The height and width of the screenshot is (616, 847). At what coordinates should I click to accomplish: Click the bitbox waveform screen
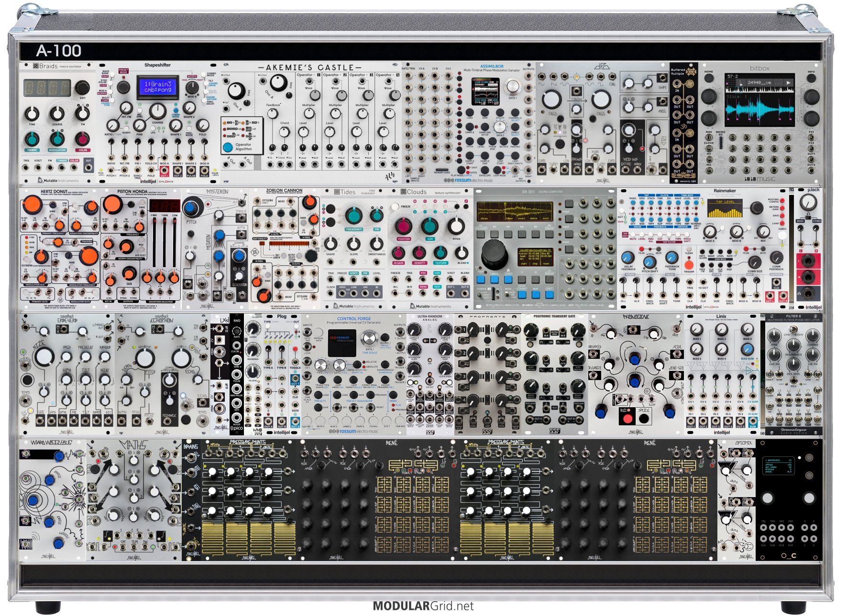(x=759, y=99)
